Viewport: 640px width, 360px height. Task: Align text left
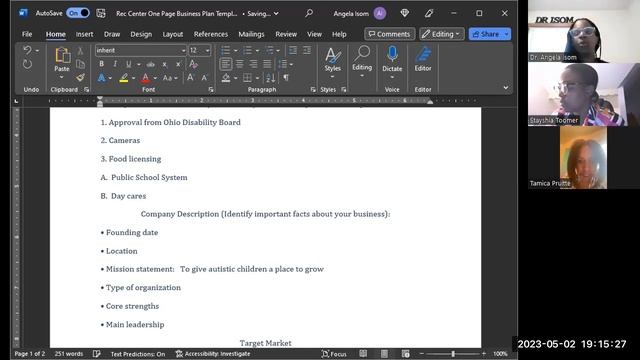[x=226, y=64]
